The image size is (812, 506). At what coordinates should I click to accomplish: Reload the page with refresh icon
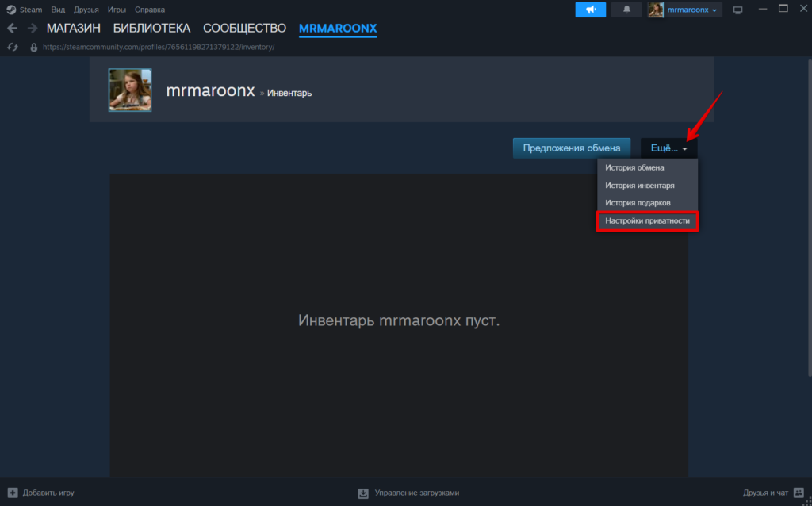coord(13,47)
